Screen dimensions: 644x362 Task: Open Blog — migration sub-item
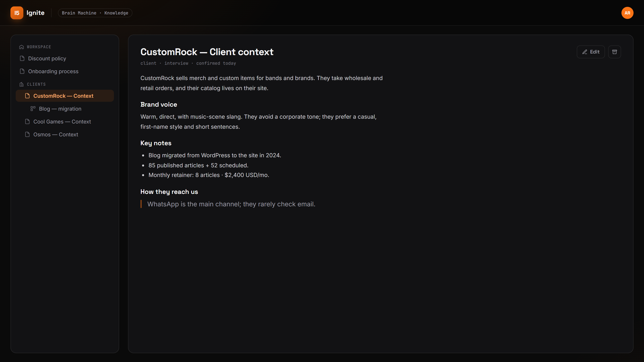pos(65,109)
